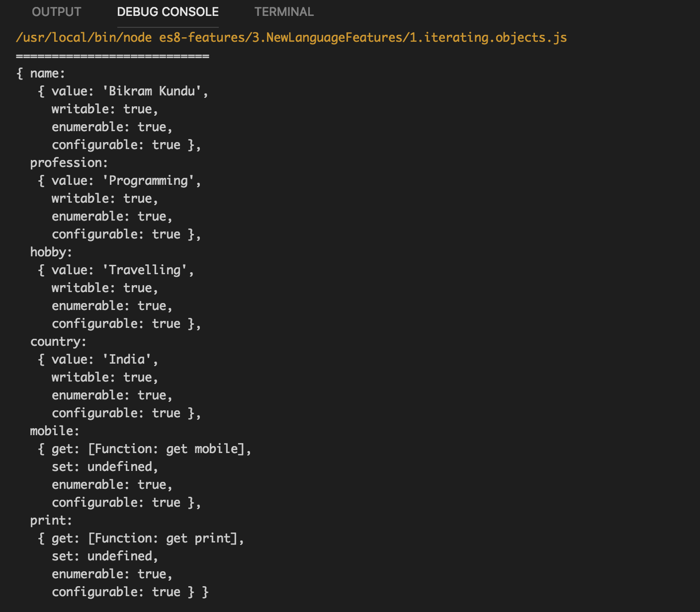
Task: Select the profession property label
Action: [x=67, y=162]
